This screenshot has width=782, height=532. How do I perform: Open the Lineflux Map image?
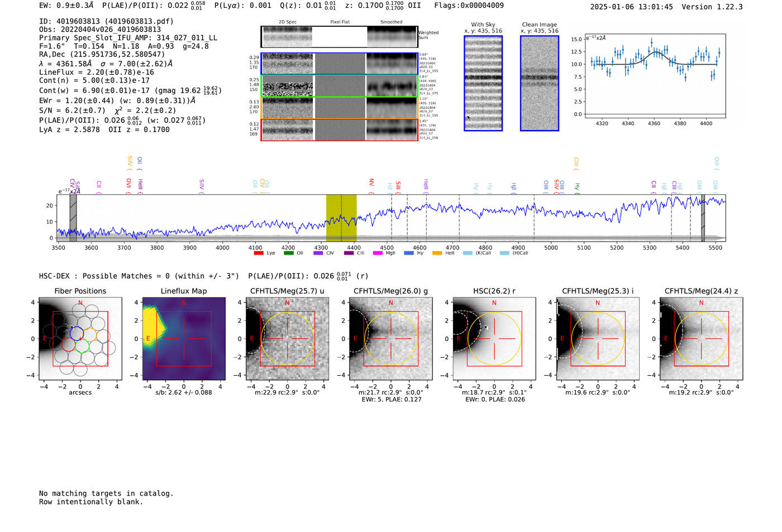pos(184,339)
